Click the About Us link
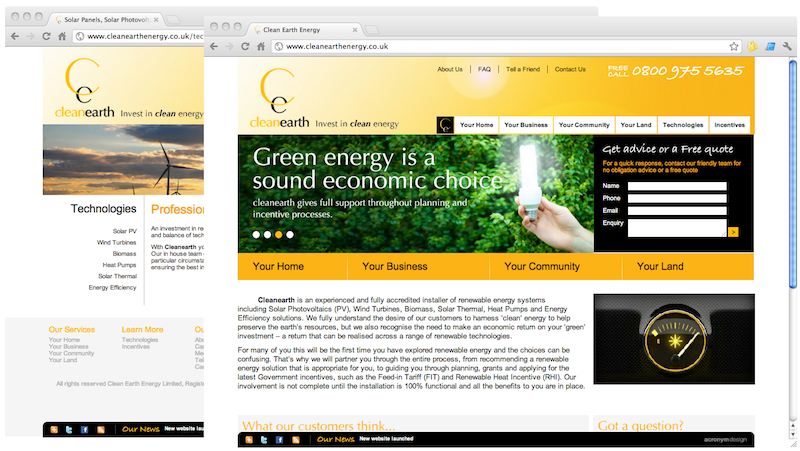 pos(450,69)
